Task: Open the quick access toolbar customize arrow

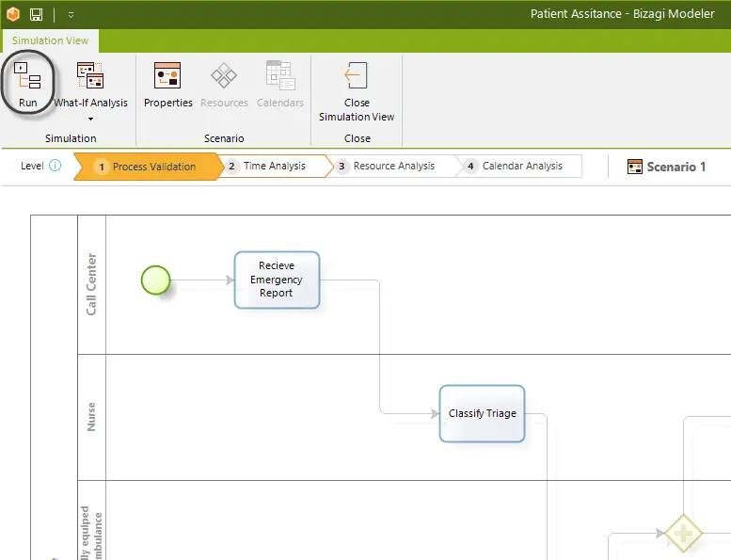Action: point(71,15)
